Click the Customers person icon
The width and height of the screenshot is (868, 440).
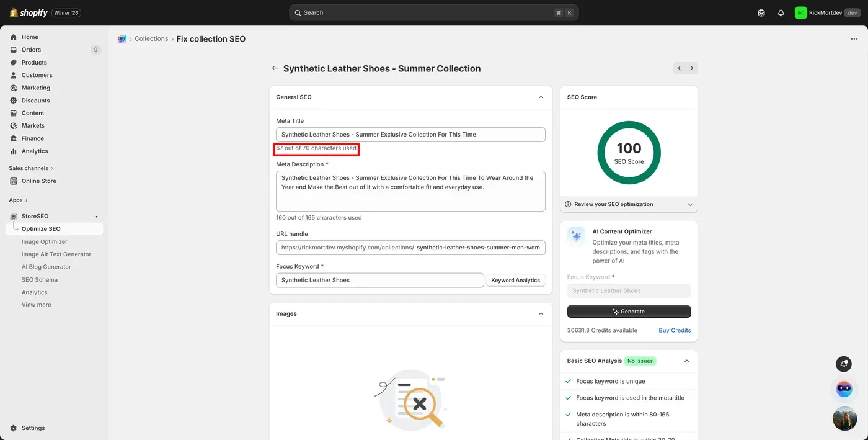coord(14,75)
